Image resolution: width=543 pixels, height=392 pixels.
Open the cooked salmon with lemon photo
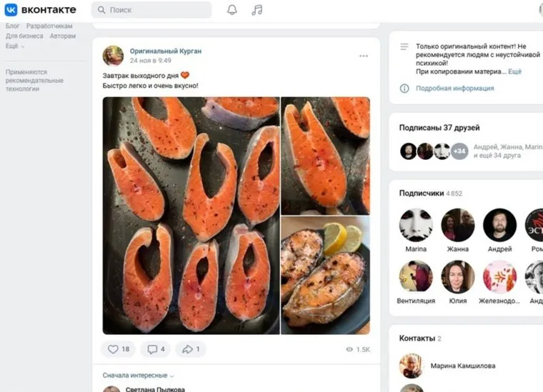coord(325,275)
